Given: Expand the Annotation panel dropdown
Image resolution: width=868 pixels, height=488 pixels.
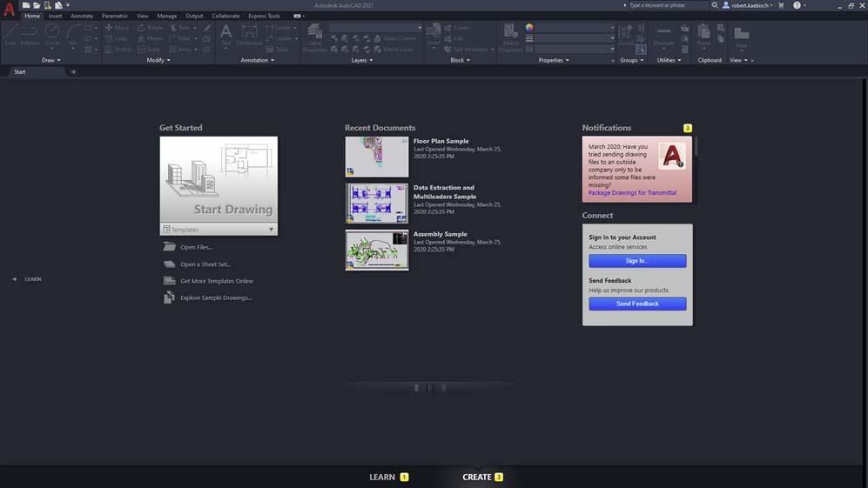Looking at the screenshot, I should (x=258, y=60).
